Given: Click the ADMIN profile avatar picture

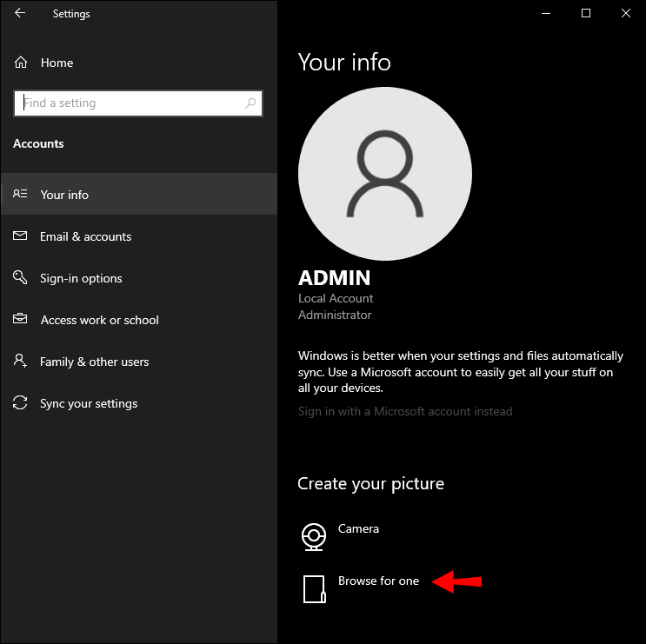Looking at the screenshot, I should [x=384, y=174].
